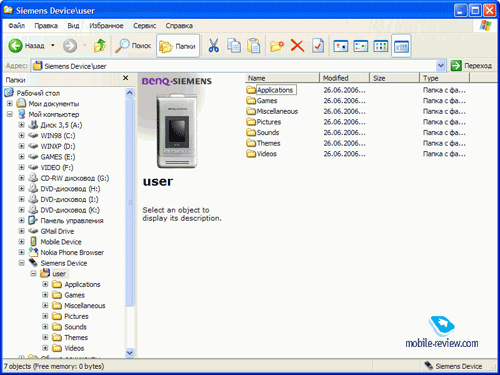Screen dimensions: 500x375
Task: Select Рабочий стол in the tree
Action: click(38, 93)
